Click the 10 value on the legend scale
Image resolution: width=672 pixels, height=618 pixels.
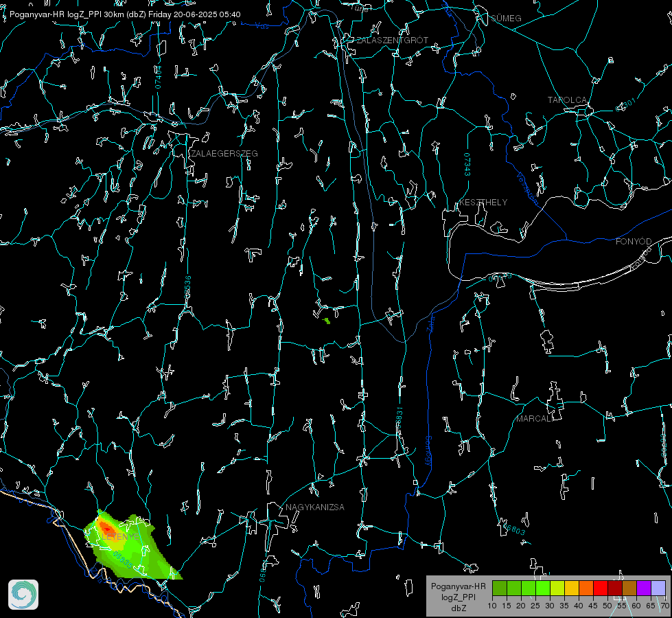pyautogui.click(x=492, y=606)
